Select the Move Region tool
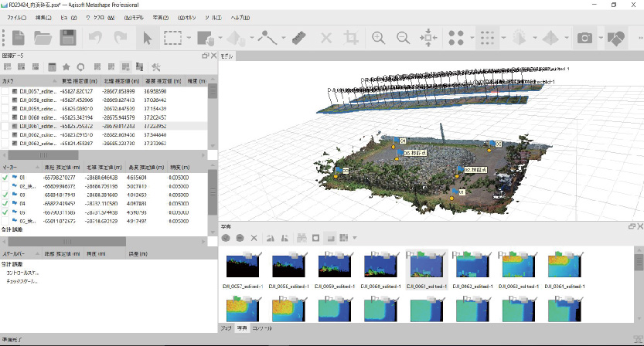The width and height of the screenshot is (644, 346). coord(206,38)
